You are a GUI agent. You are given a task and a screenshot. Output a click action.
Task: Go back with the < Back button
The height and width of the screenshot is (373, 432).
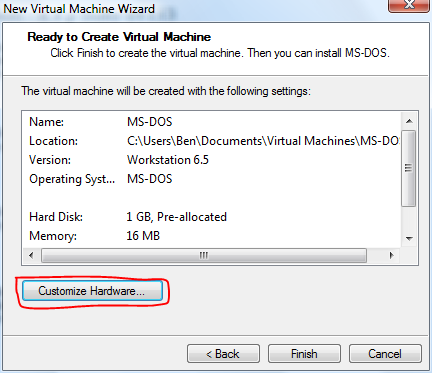(x=223, y=354)
